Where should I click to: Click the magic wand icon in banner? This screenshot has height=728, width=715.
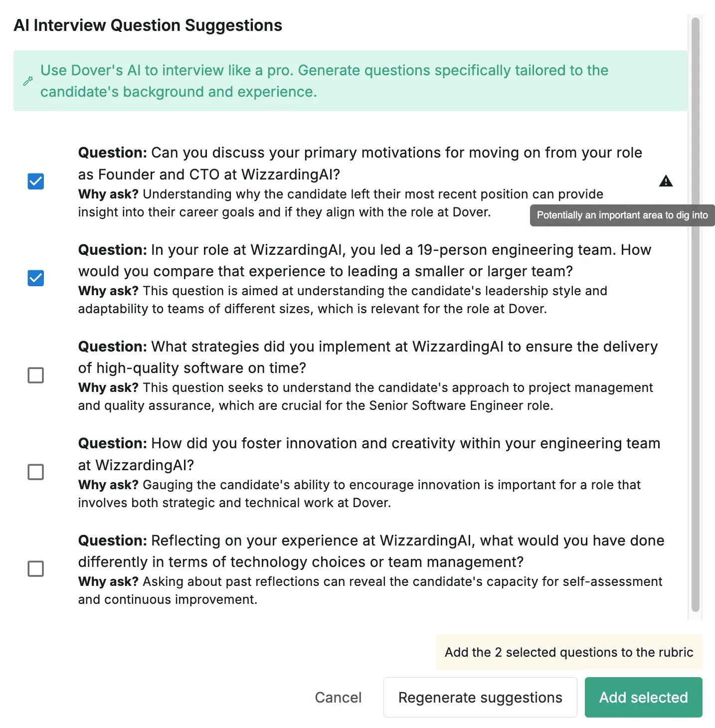point(28,81)
